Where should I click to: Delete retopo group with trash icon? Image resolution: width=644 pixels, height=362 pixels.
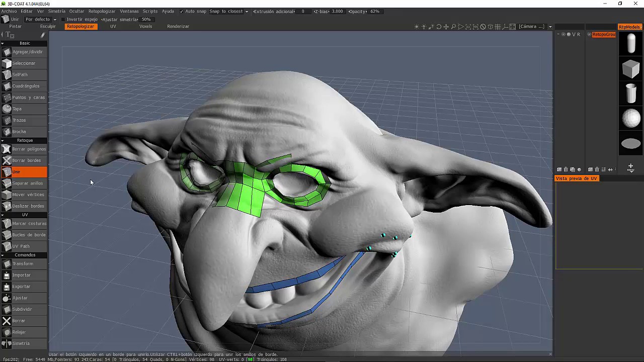[x=597, y=169]
